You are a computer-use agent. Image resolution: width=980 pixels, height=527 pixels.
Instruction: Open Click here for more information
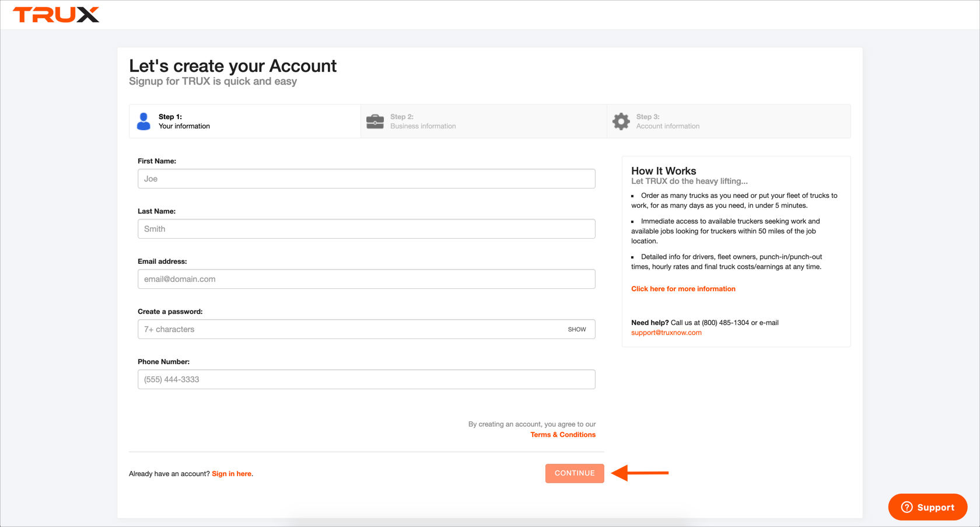(683, 289)
